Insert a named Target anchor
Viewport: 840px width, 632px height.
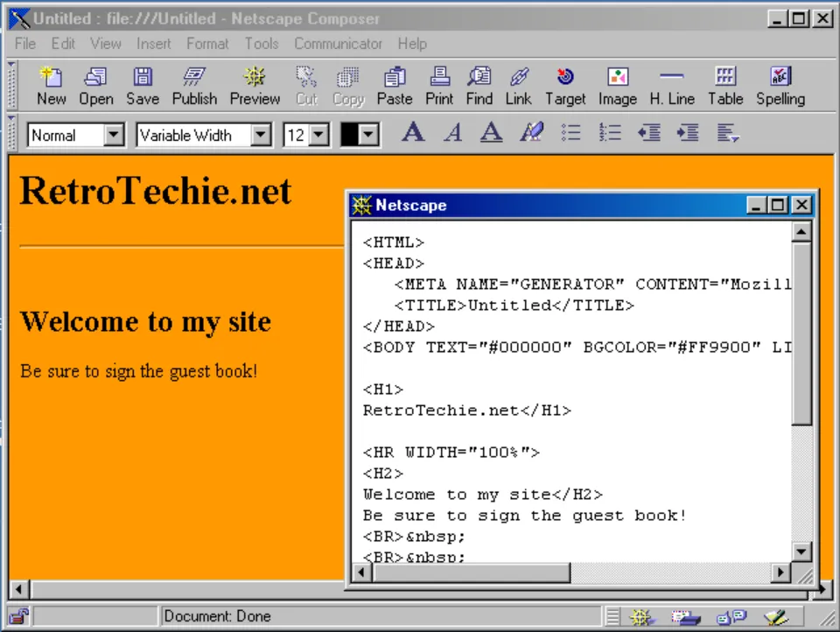(x=565, y=85)
